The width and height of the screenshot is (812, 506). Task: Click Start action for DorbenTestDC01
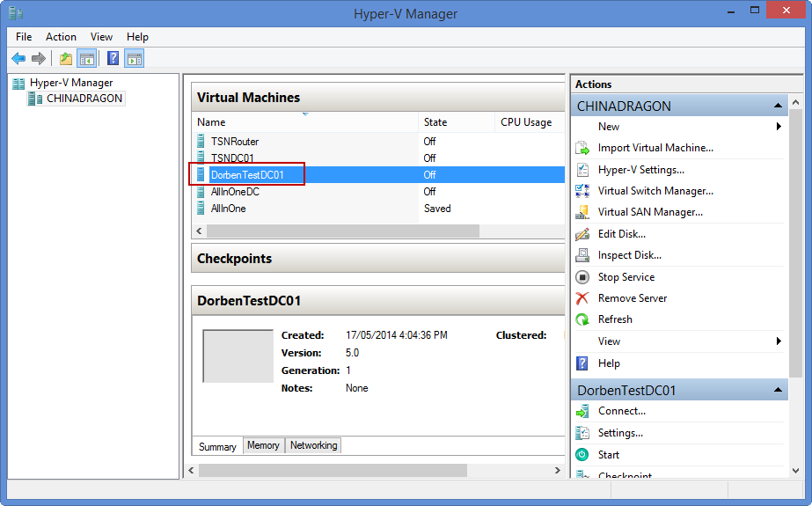click(x=609, y=455)
